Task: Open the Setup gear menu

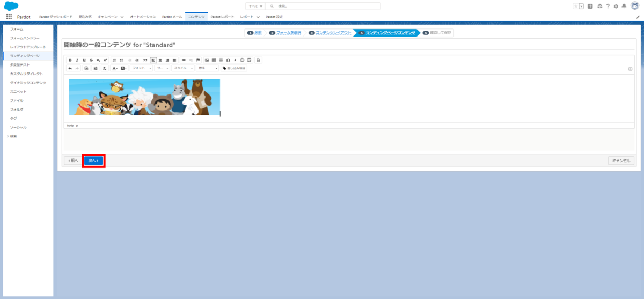Action: [x=616, y=6]
